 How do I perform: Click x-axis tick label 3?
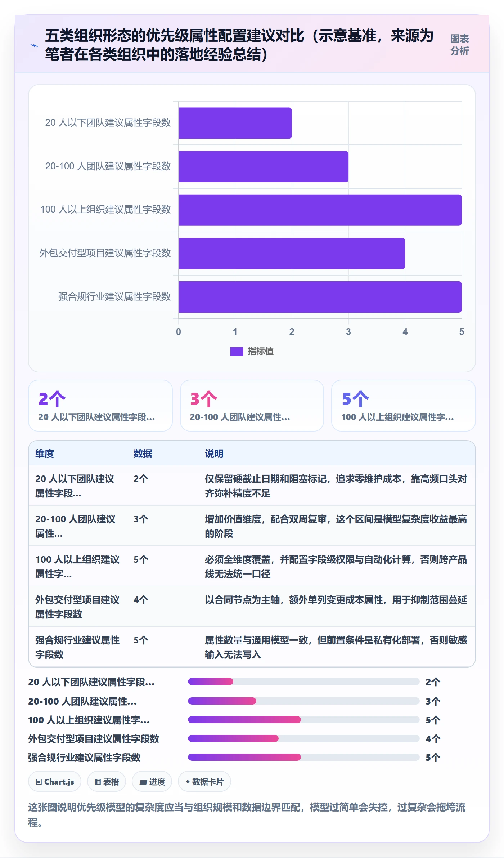[x=348, y=332]
